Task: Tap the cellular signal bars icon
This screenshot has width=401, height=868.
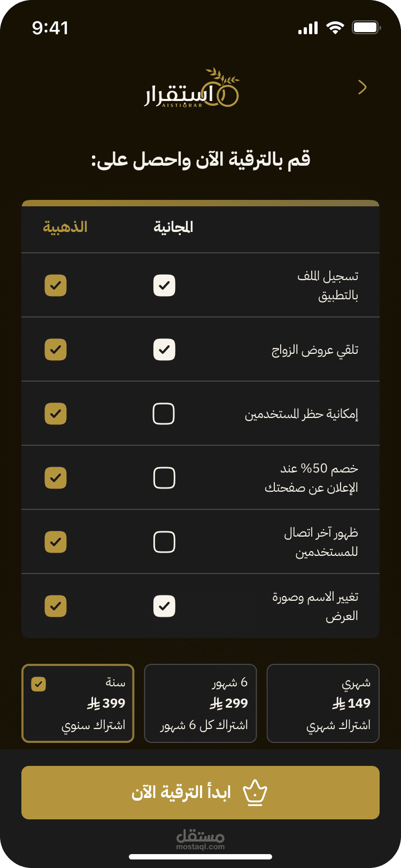Action: [x=308, y=28]
